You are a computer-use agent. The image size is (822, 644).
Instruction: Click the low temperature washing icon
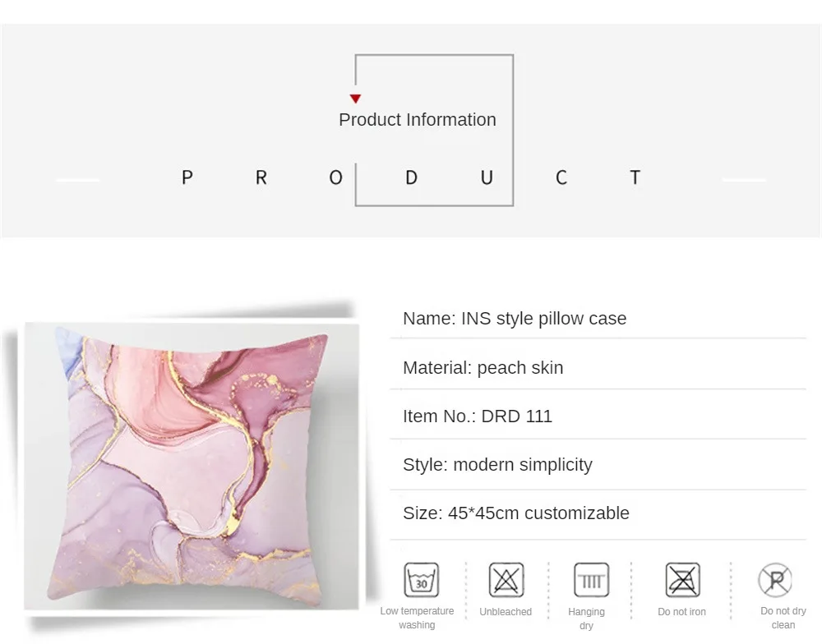[x=421, y=580]
